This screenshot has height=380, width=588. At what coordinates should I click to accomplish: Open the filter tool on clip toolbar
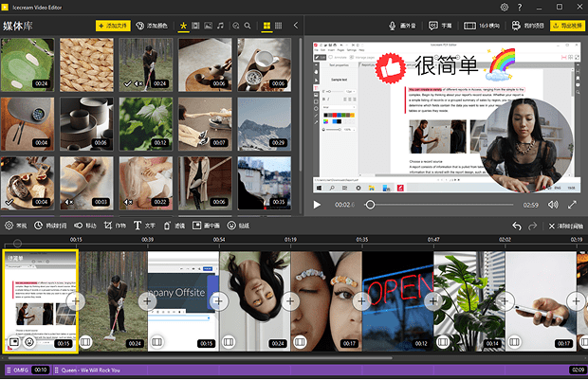coord(174,226)
